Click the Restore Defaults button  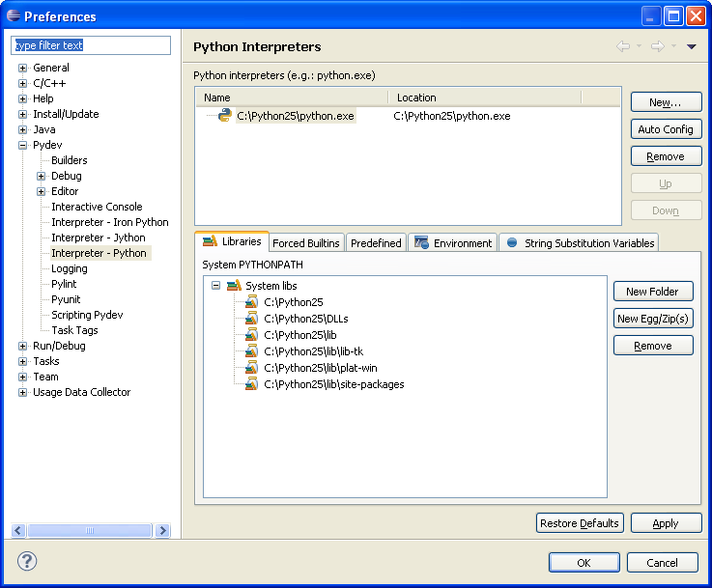click(580, 523)
